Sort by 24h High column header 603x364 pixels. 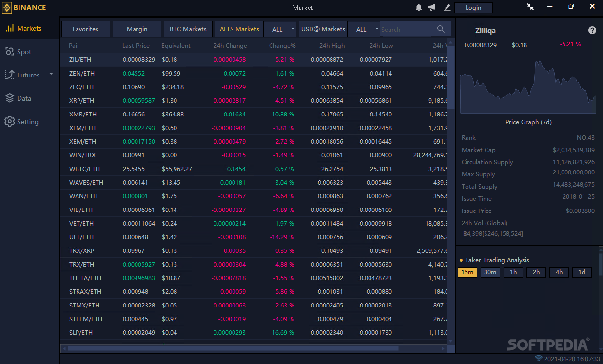(332, 45)
